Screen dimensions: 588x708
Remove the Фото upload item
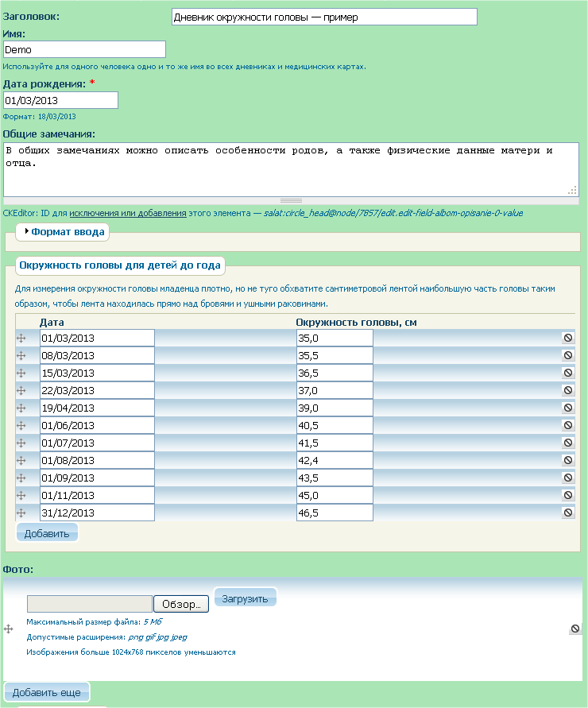coord(575,629)
